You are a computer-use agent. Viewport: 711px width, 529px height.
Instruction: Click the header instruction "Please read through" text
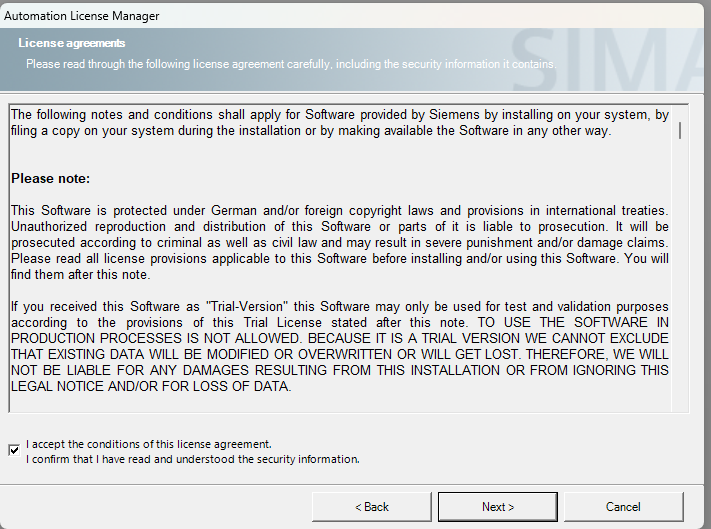point(290,64)
